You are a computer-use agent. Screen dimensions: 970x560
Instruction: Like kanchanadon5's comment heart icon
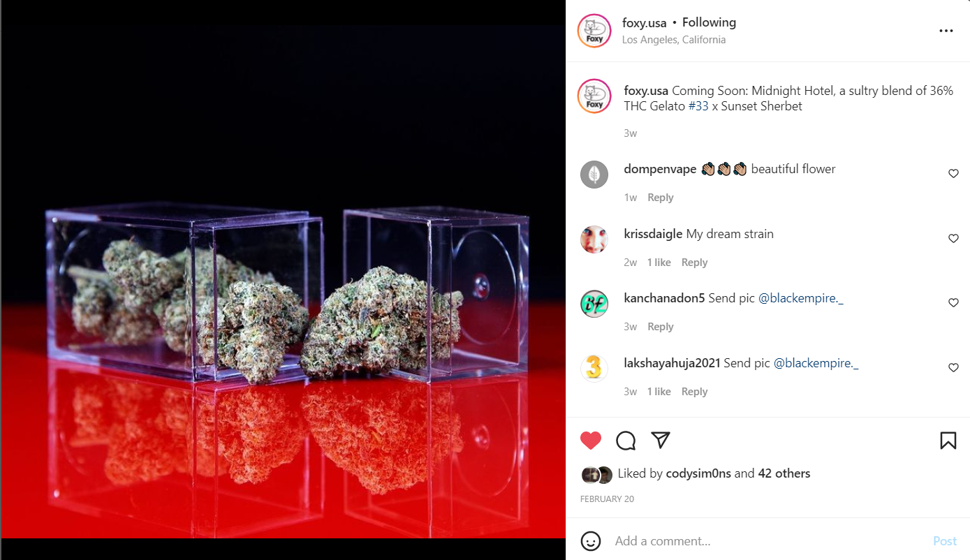[x=953, y=302]
